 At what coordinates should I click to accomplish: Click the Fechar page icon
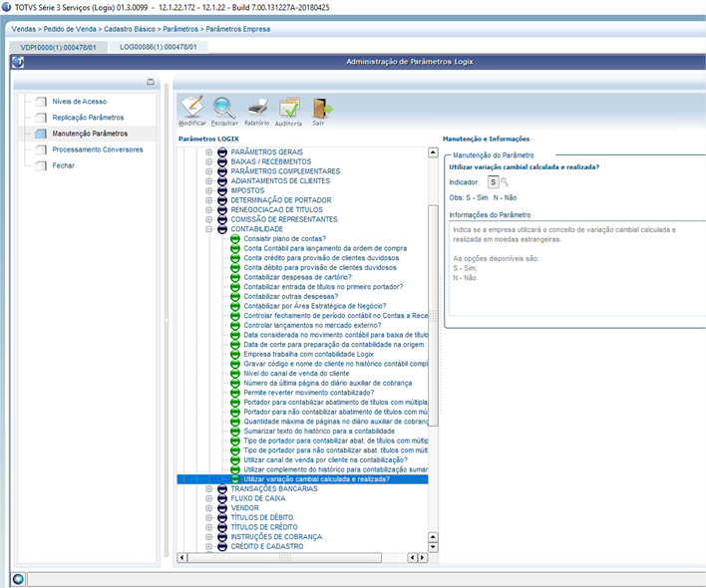41,165
